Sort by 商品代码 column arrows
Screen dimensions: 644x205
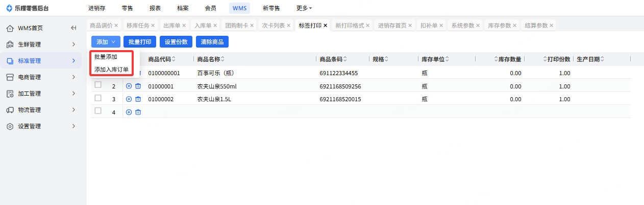point(174,59)
